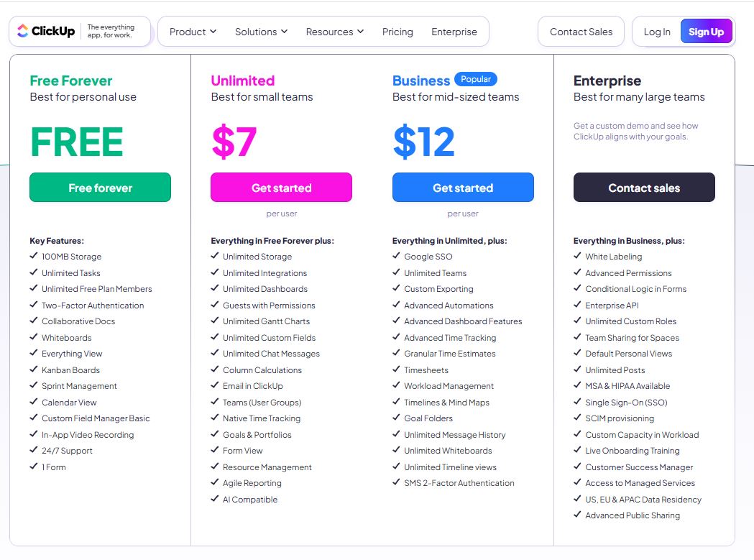Click the checkmark next to Timesheets

(x=397, y=369)
